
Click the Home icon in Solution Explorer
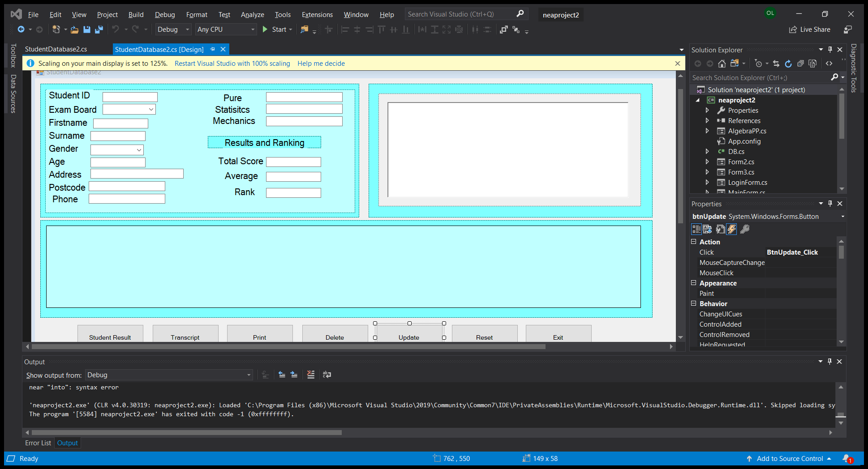(x=722, y=64)
